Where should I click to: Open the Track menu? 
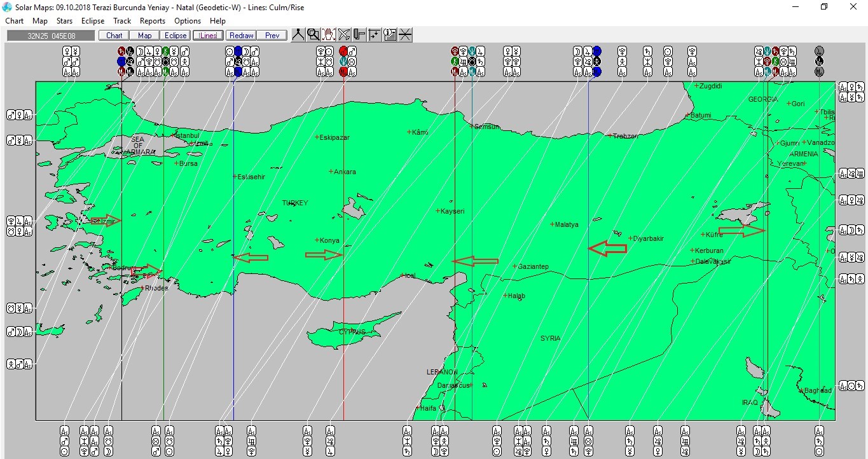click(122, 21)
